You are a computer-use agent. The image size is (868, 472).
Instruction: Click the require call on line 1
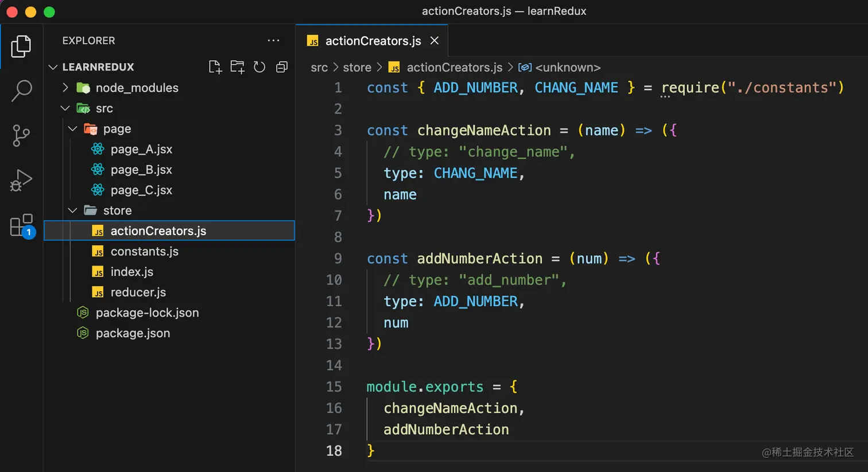[x=690, y=88]
